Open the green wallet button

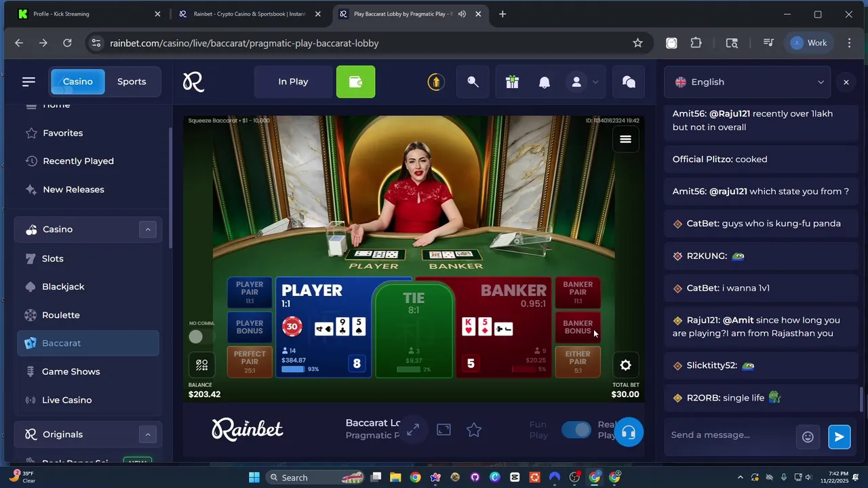click(355, 82)
